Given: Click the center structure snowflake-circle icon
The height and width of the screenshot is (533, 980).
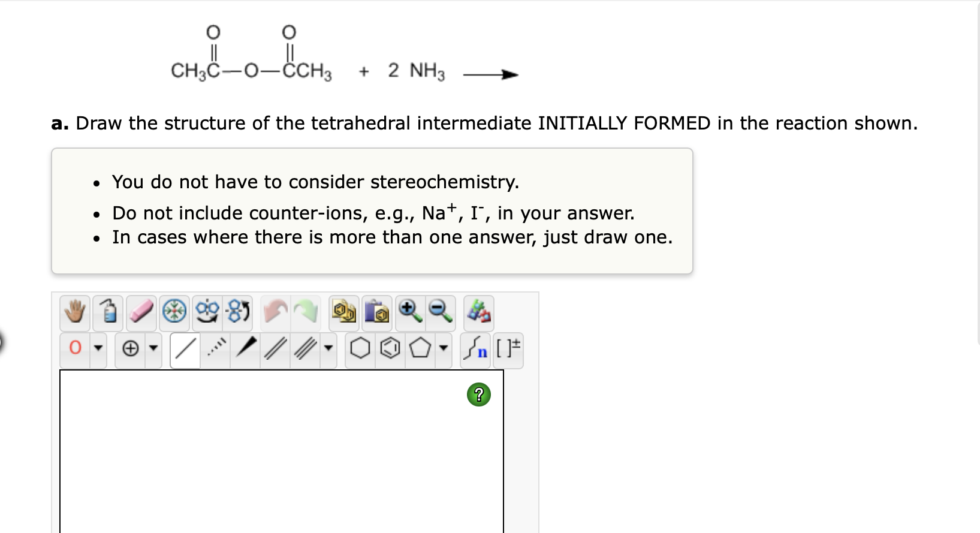Looking at the screenshot, I should [x=175, y=313].
